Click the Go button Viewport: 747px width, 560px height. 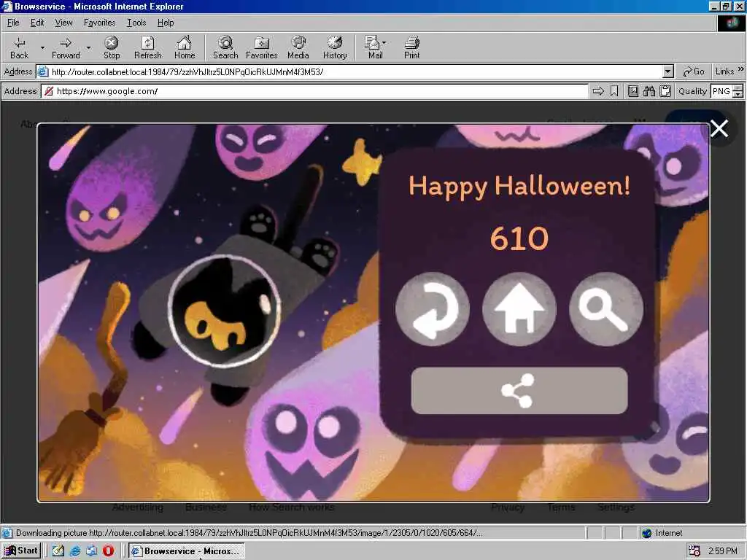point(694,71)
